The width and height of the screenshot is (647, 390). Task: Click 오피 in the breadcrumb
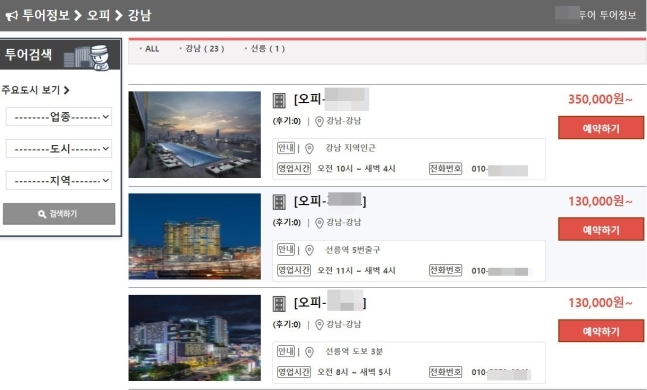click(98, 15)
